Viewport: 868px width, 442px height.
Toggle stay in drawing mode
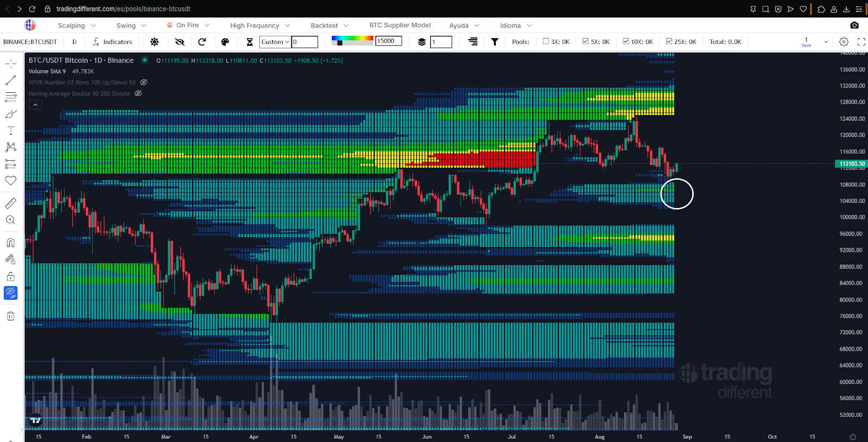10,260
